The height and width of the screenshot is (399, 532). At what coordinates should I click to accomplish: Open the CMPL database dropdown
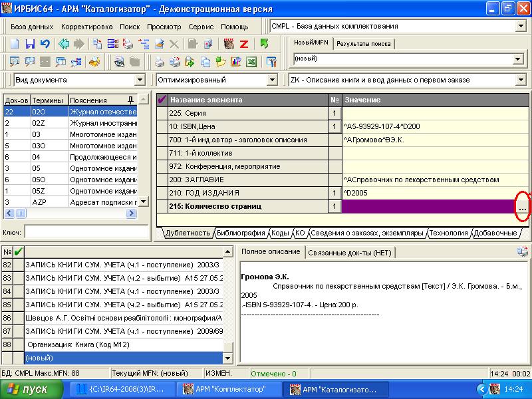point(520,27)
